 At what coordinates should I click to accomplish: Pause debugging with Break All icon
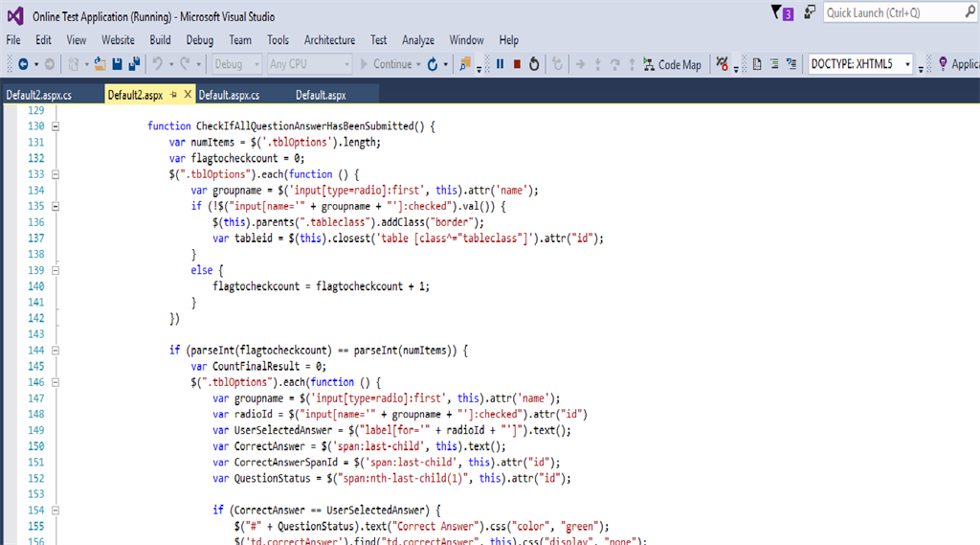click(x=500, y=64)
